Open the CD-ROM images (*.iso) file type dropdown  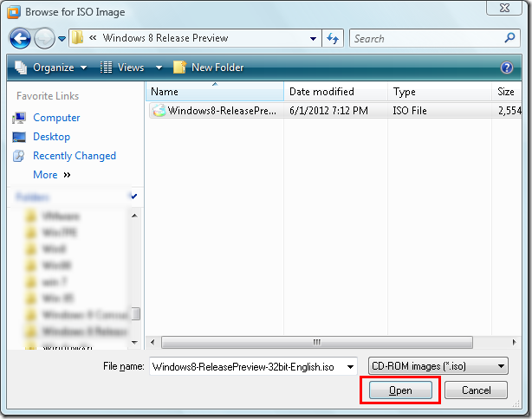click(438, 366)
